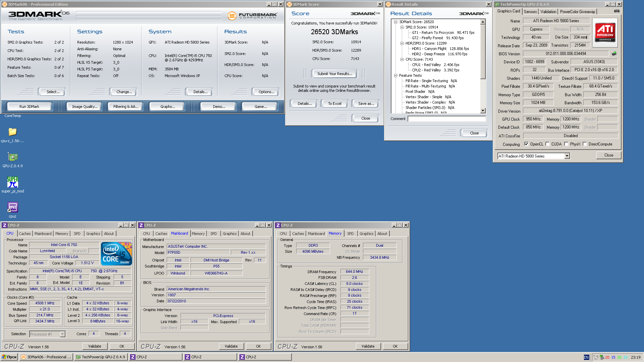Image resolution: width=644 pixels, height=362 pixels.
Task: Click the Options... results button
Action: tap(266, 92)
